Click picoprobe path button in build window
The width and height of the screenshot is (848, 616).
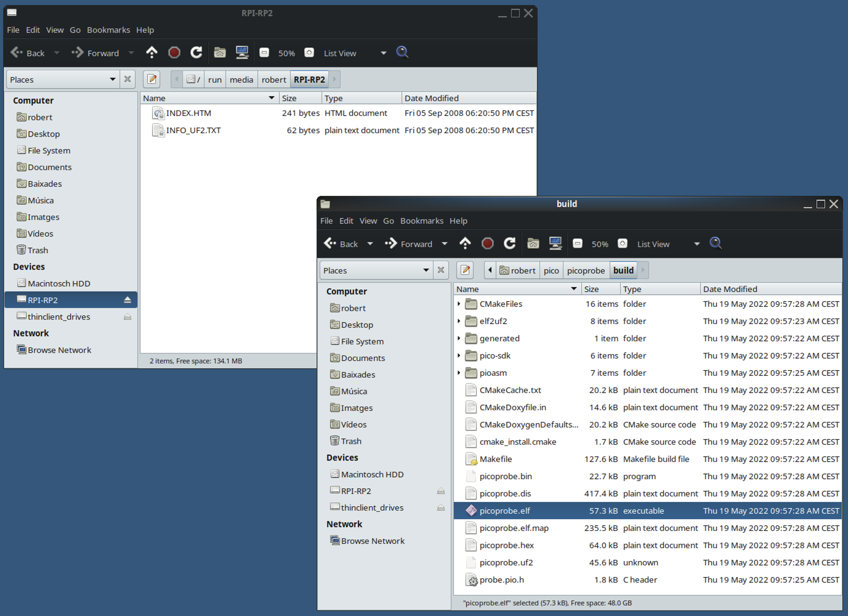[x=586, y=270]
